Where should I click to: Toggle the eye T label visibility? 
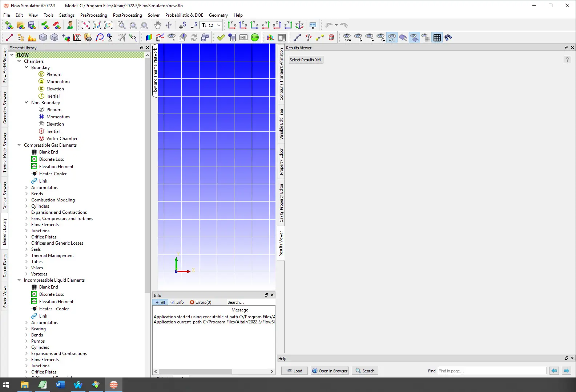pos(370,37)
